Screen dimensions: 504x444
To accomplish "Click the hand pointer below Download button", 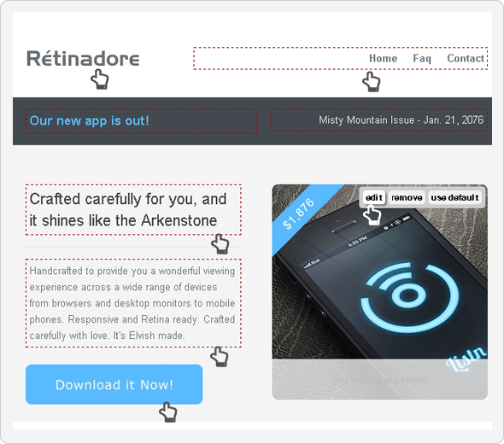I will pyautogui.click(x=168, y=412).
